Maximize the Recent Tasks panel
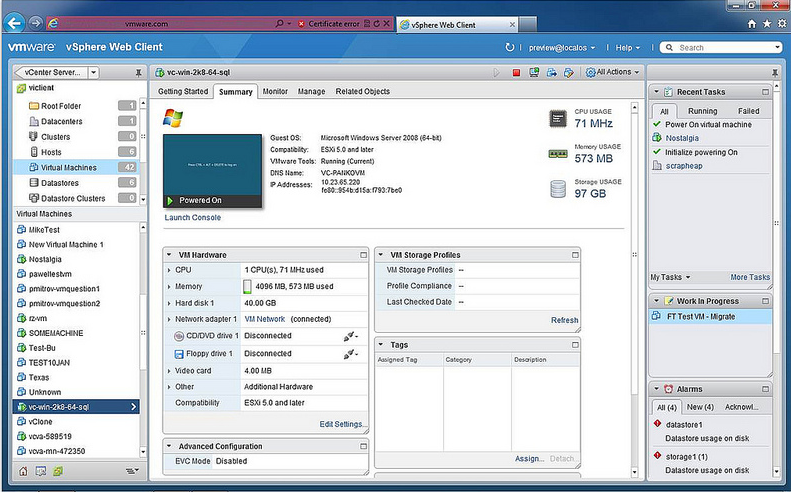The height and width of the screenshot is (492, 791). coord(765,92)
